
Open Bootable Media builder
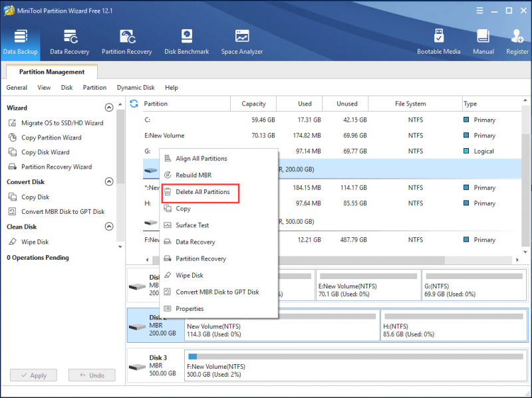[x=439, y=43]
